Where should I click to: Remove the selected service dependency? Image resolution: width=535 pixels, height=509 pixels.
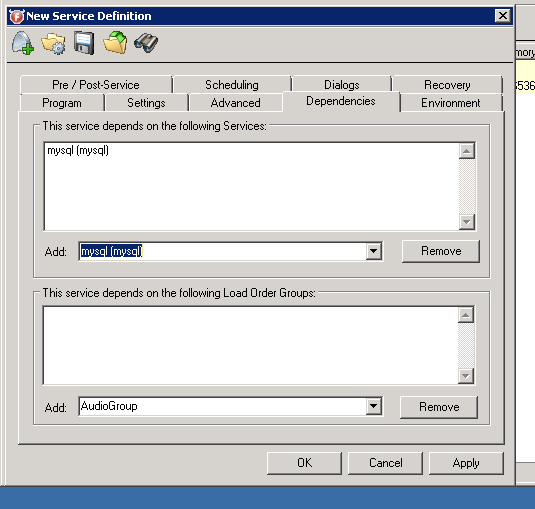pyautogui.click(x=441, y=251)
